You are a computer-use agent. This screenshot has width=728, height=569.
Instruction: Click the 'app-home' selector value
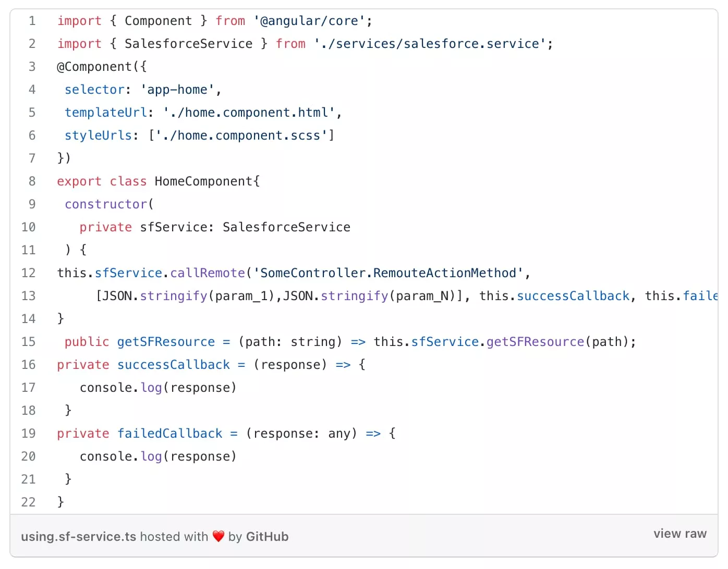click(177, 90)
